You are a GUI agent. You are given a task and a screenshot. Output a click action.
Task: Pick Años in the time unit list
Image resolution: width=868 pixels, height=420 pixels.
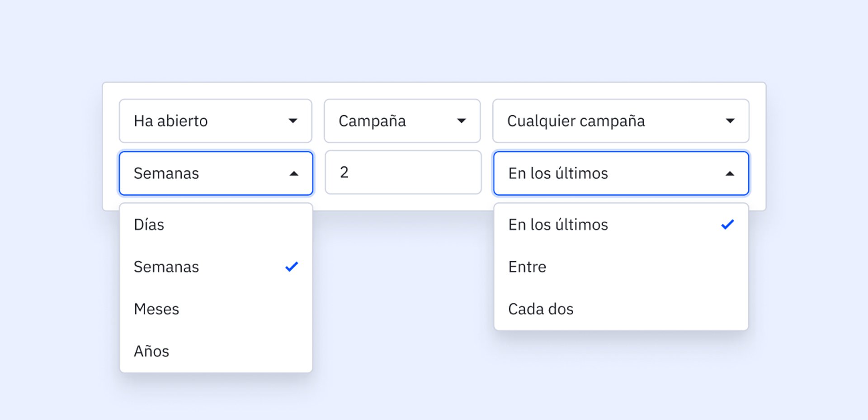pos(151,351)
